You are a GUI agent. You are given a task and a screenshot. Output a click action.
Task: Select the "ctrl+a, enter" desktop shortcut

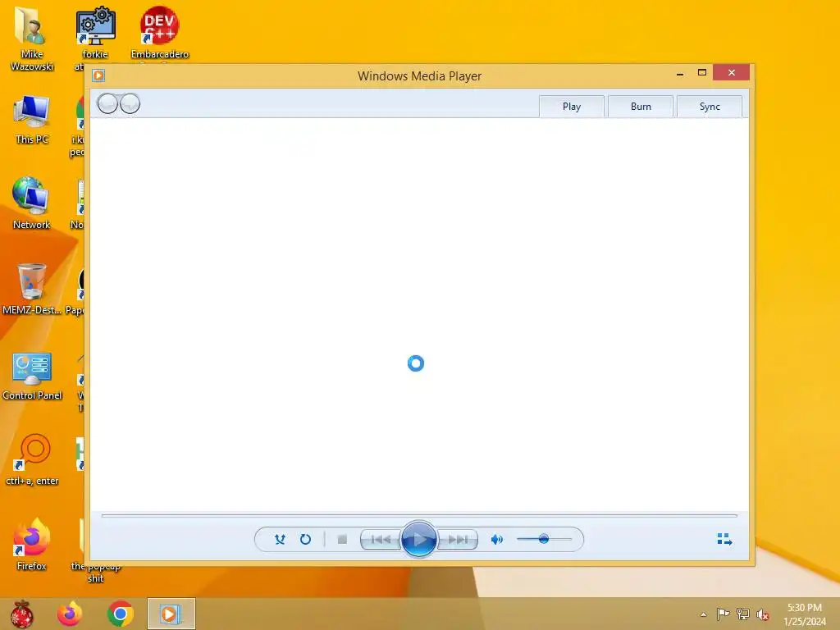(32, 459)
